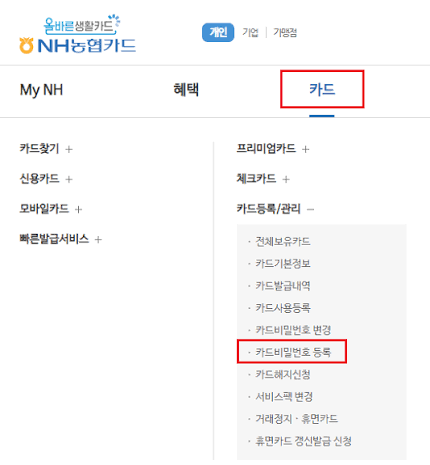The width and height of the screenshot is (430, 465).
Task: Open 카드해지신청 submenu item
Action: pos(283,374)
